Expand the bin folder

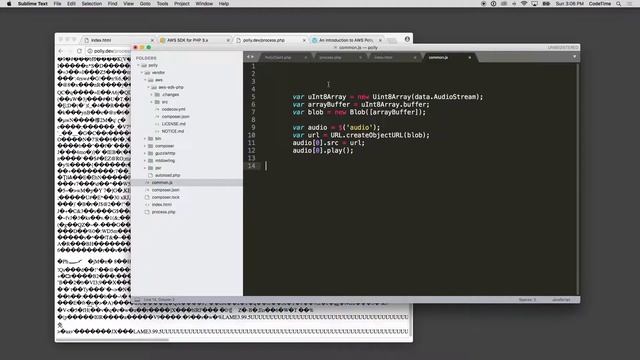pyautogui.click(x=145, y=139)
